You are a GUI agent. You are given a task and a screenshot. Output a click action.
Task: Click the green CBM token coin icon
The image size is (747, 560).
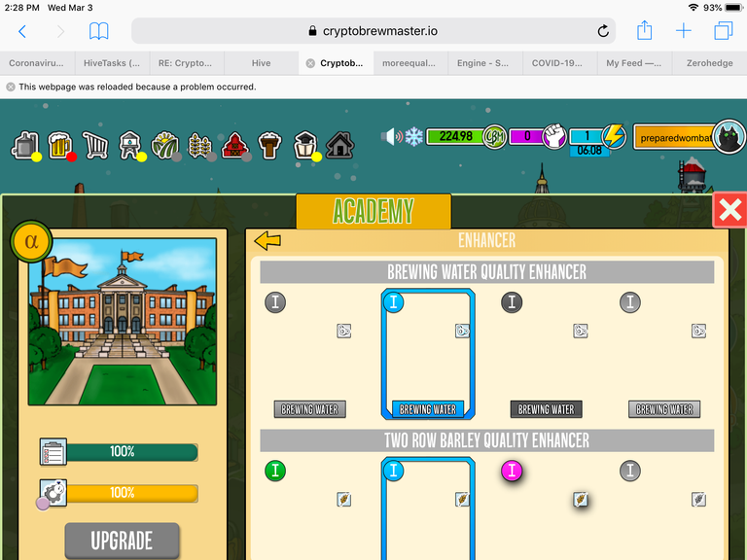click(494, 137)
